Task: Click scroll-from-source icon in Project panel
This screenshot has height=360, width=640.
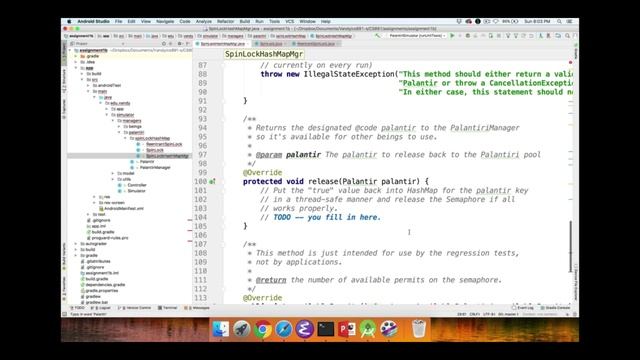Action: [164, 43]
